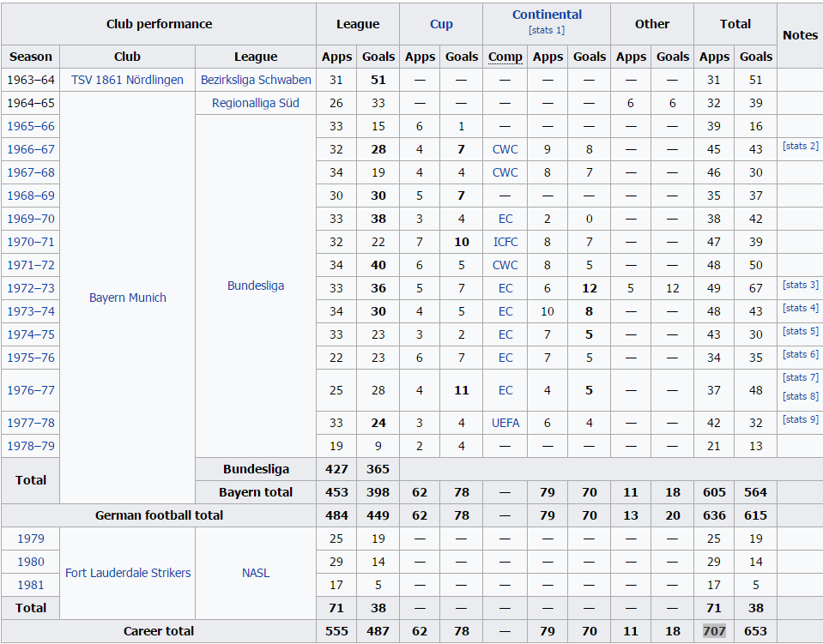The image size is (823, 644).
Task: Click the ICFC competition link
Action: (x=505, y=242)
